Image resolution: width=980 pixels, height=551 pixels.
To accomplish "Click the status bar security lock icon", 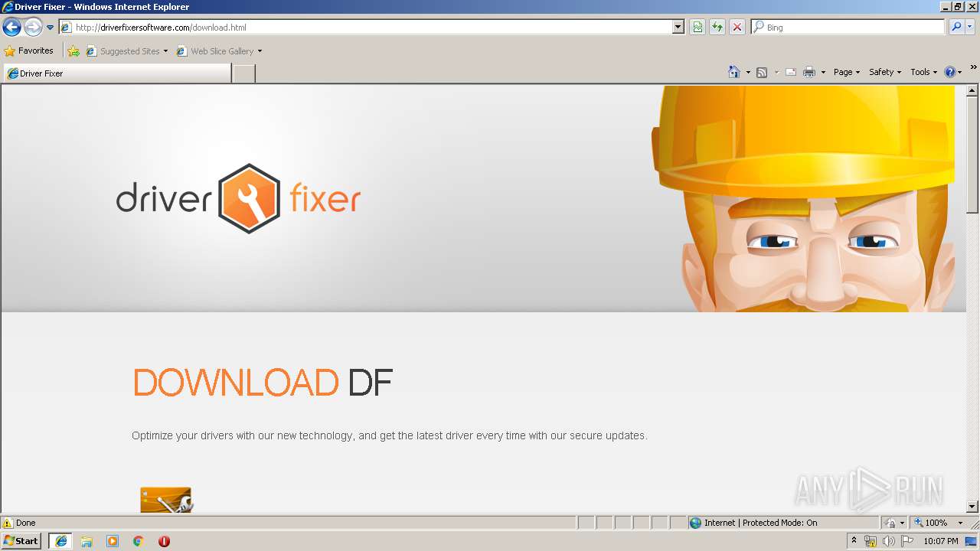I will pyautogui.click(x=890, y=523).
